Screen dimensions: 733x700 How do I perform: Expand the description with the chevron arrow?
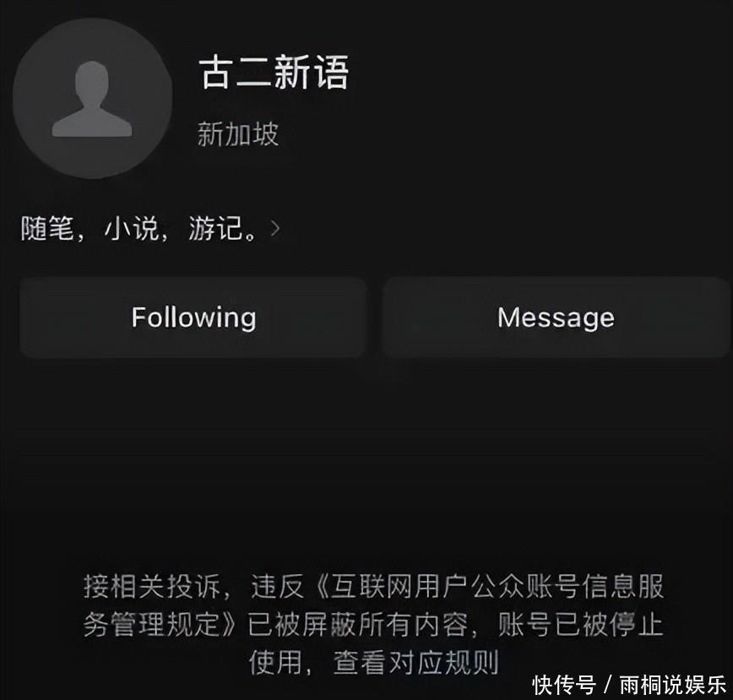pos(275,229)
